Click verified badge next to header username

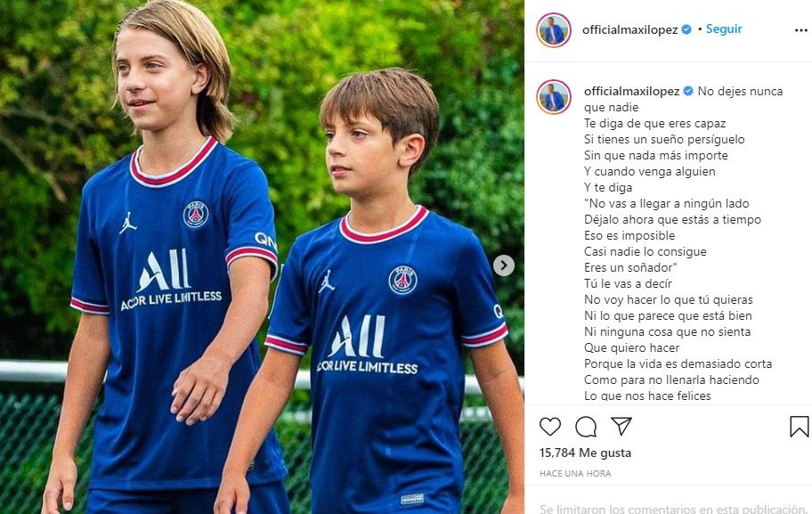(686, 29)
